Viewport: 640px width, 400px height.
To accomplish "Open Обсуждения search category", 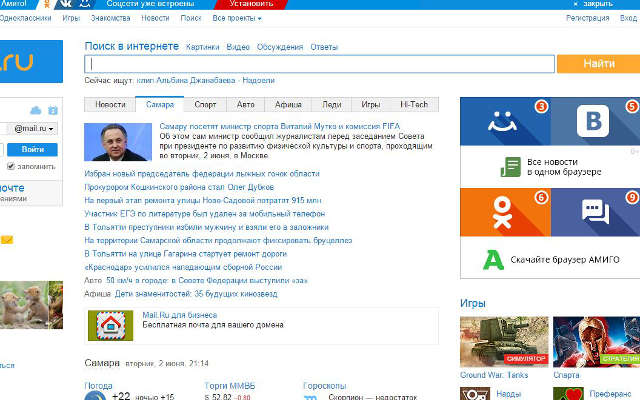I will coord(280,47).
